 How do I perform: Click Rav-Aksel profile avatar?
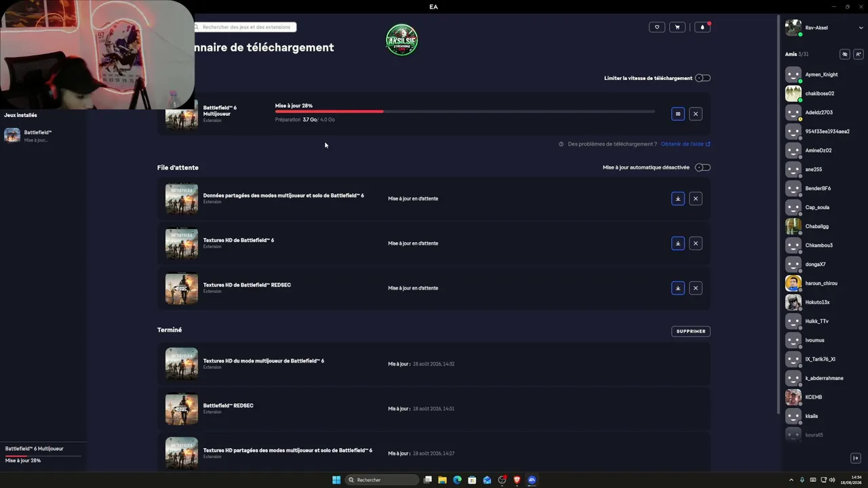(x=793, y=28)
